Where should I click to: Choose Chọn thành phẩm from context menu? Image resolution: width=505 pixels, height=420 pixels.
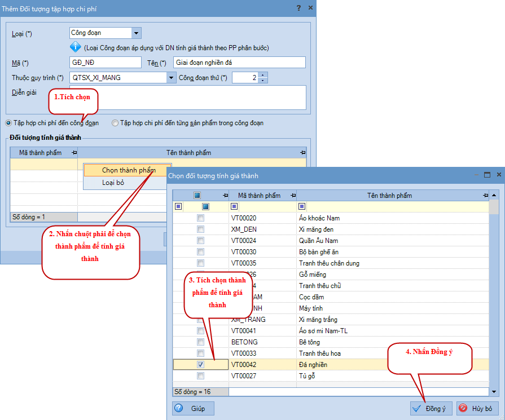pyautogui.click(x=128, y=170)
